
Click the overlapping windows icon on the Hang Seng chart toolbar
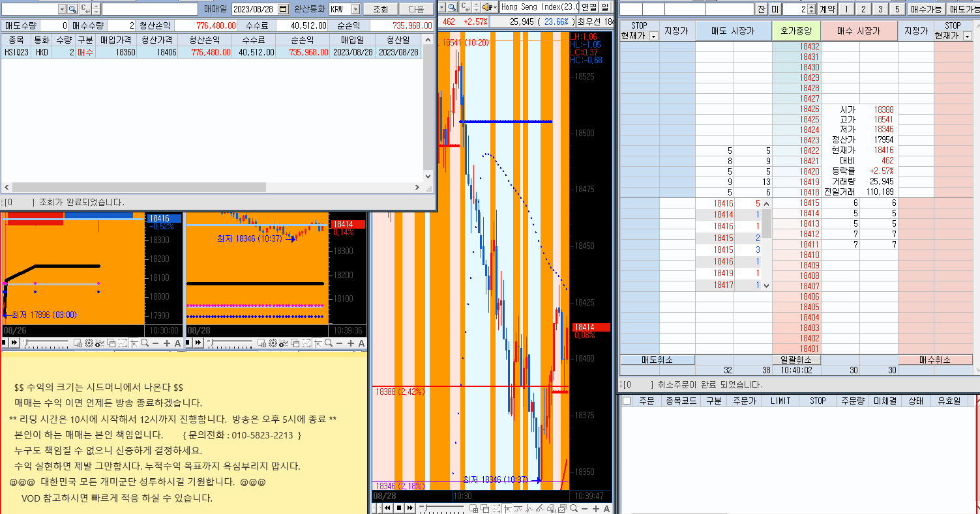pos(484,507)
